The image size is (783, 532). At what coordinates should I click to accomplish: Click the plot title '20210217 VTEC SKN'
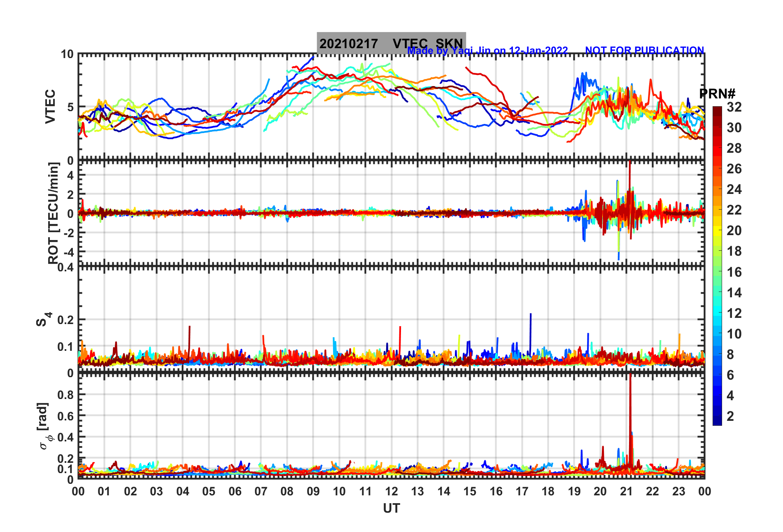pos(391,43)
